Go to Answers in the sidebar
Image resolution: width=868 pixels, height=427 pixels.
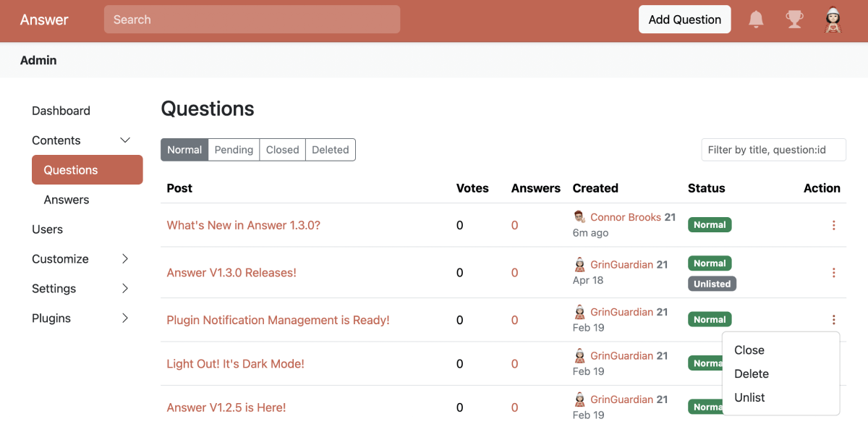click(x=67, y=200)
